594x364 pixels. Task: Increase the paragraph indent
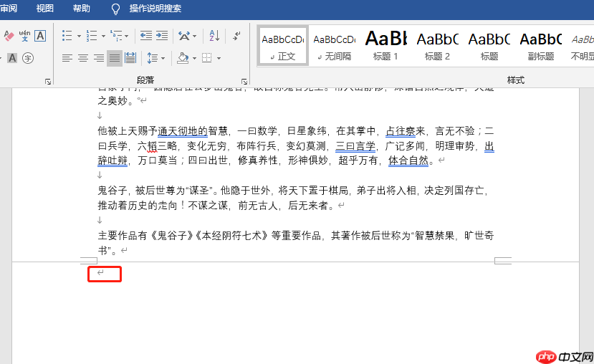coord(162,36)
